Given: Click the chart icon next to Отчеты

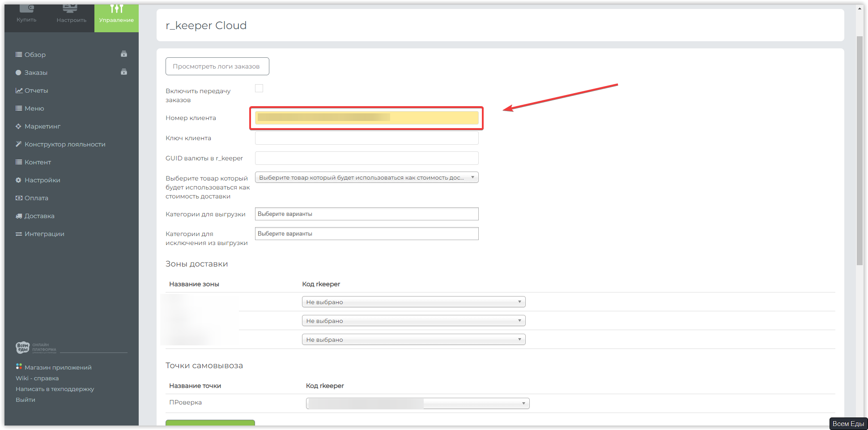Looking at the screenshot, I should point(19,90).
